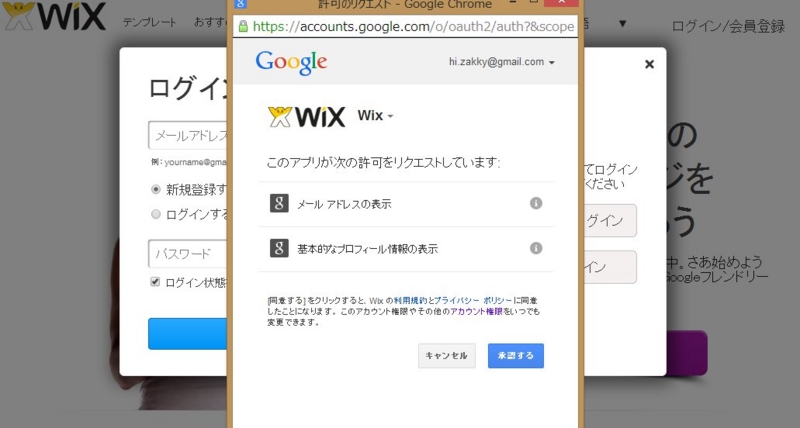800x428 pixels.
Task: Click the Google g icon on the 基本的なプロフィール情報の表示 row
Action: click(x=279, y=248)
